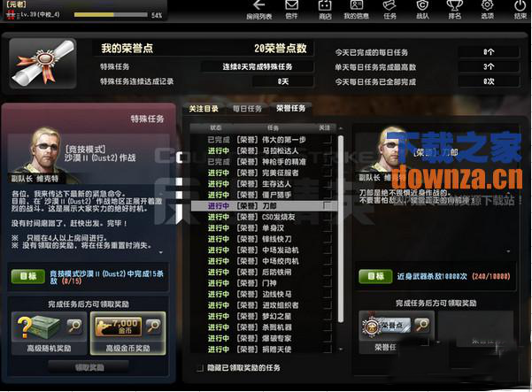Inspect the 高级随机奖励 reward with magnifier
The image size is (532, 392).
point(74,327)
